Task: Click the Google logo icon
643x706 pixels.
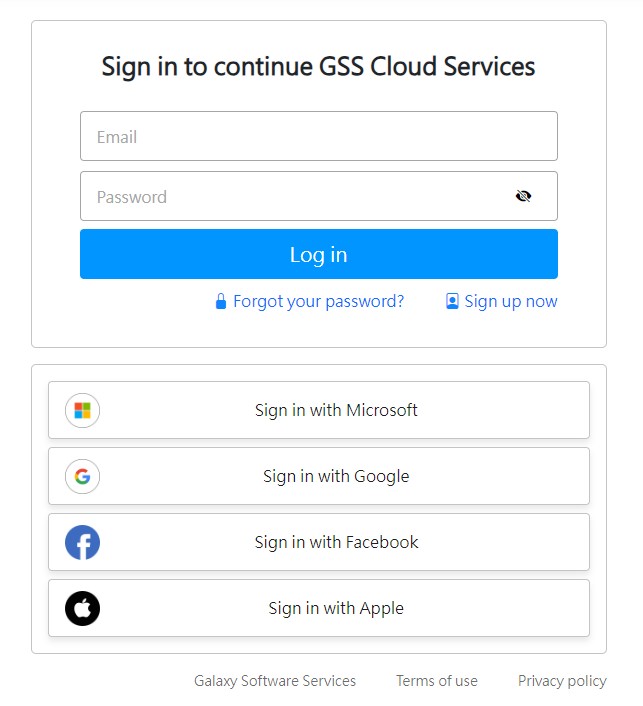Action: click(x=82, y=476)
